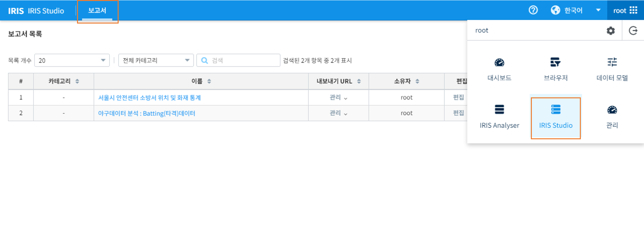Expand 관리 for 야구데이터 분석 report

point(338,113)
